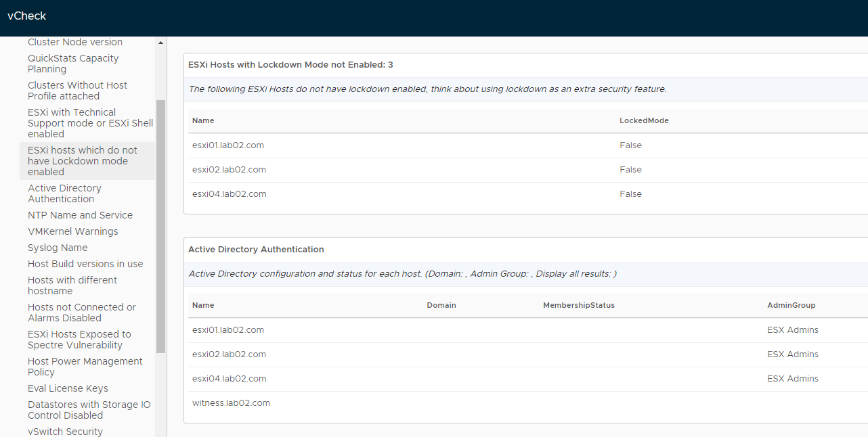Open NTP Name and Service
Screen dimensions: 868x437
pyautogui.click(x=80, y=215)
